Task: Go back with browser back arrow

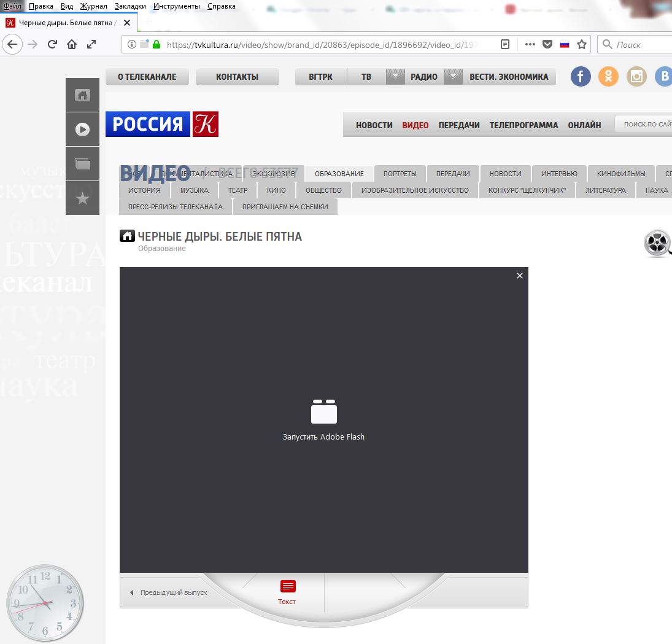Action: click(12, 44)
